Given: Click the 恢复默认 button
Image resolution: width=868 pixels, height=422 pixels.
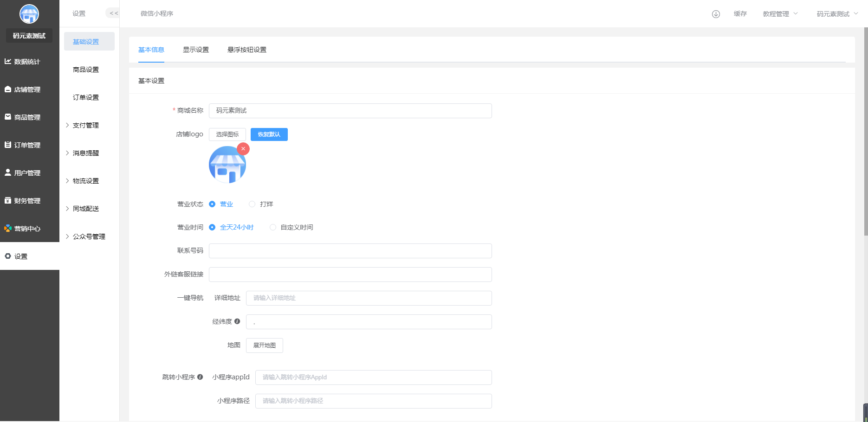Looking at the screenshot, I should [x=269, y=134].
